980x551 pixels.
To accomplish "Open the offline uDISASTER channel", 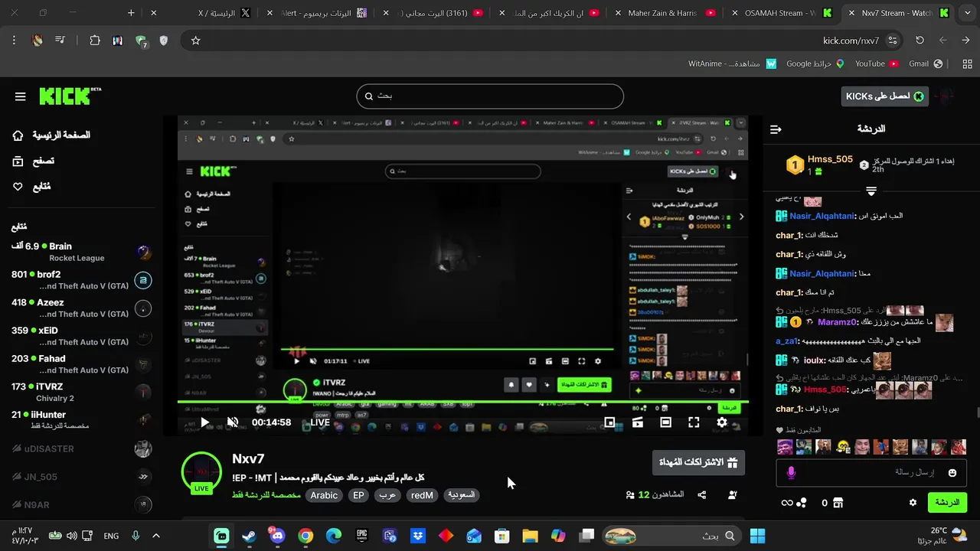I will pyautogui.click(x=80, y=448).
